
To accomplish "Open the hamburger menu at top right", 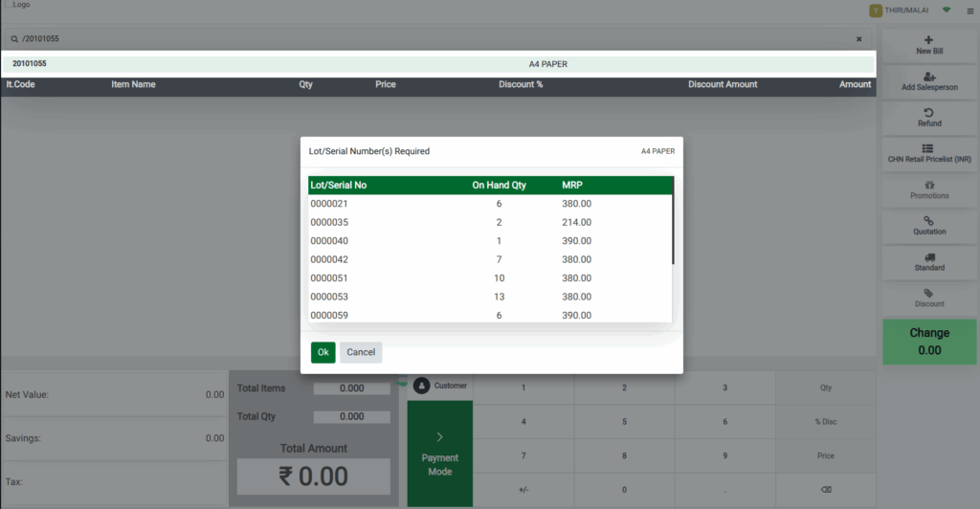I will click(x=970, y=11).
